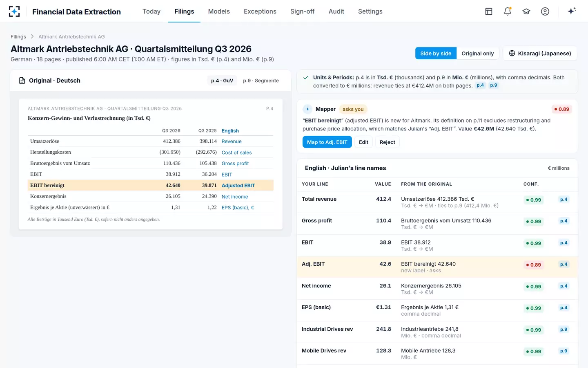Click the English column header in original
Image resolution: width=588 pixels, height=368 pixels.
(230, 131)
